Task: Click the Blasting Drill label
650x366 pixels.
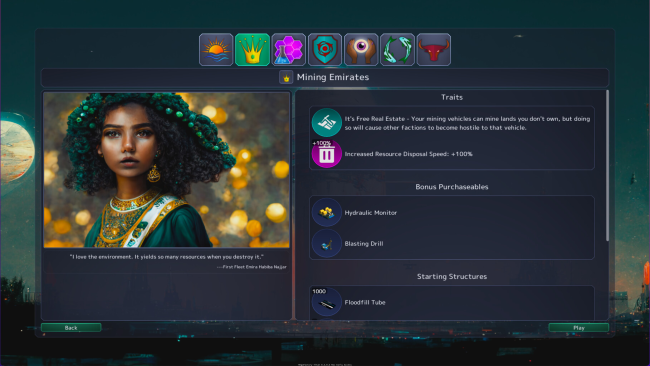Action: 364,244
